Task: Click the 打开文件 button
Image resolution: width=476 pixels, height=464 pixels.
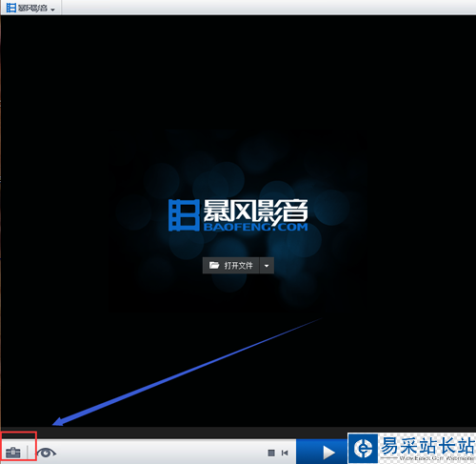Action: 231,265
